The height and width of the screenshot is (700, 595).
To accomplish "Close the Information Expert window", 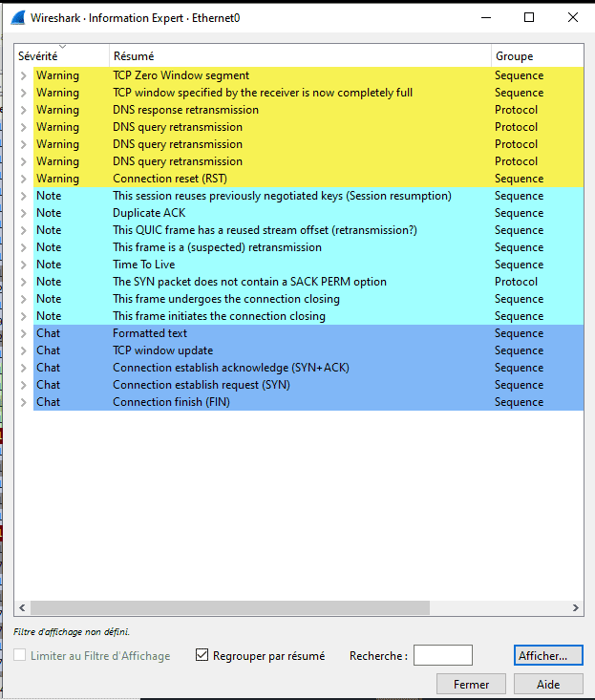I will (x=573, y=17).
